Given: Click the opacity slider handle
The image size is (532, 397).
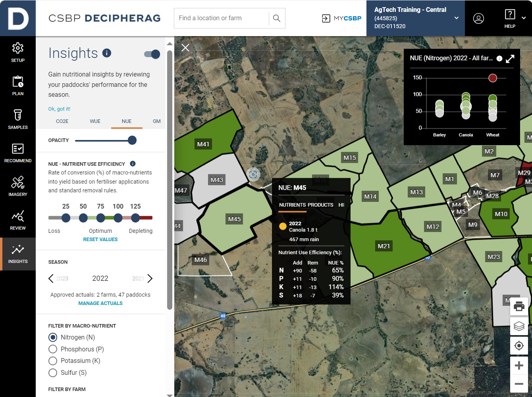Looking at the screenshot, I should coord(132,140).
